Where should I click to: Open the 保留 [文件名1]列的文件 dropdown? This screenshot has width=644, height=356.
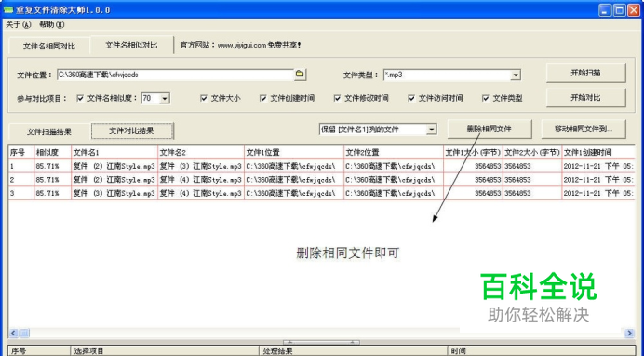click(431, 130)
